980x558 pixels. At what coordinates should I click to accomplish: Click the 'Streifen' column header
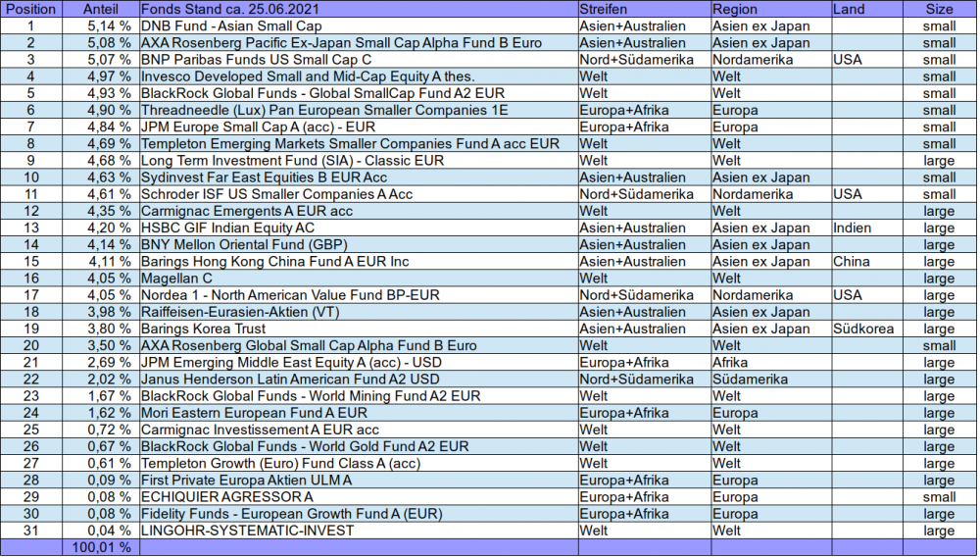pyautogui.click(x=645, y=9)
